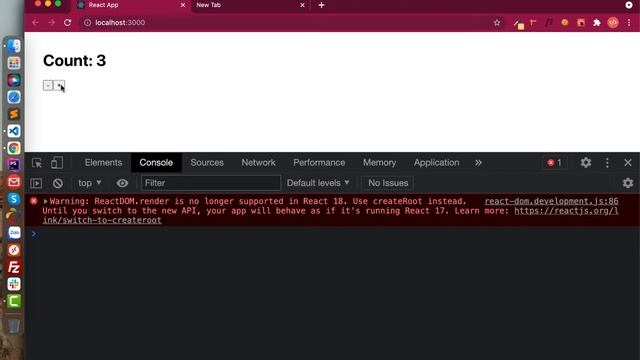Go back in browser history
The width and height of the screenshot is (640, 360).
coord(36,23)
